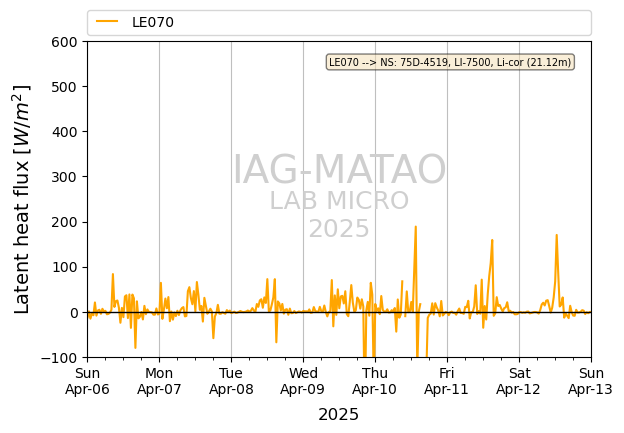624x433 pixels.
Task: Click the 'Thu Apr-10' date label
Action: pos(374,381)
